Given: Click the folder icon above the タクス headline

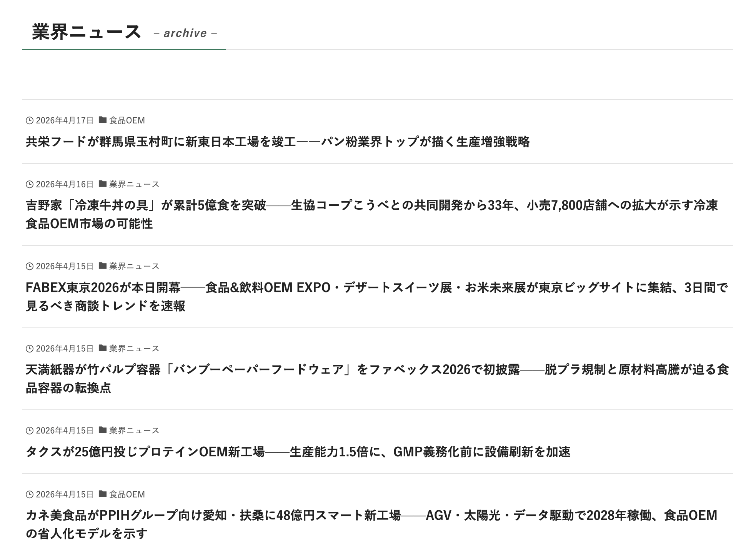Looking at the screenshot, I should click(x=102, y=430).
